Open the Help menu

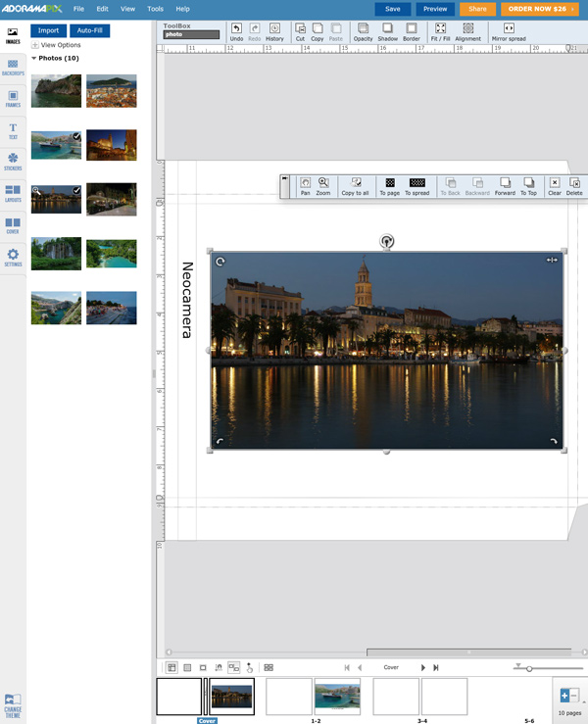click(182, 9)
